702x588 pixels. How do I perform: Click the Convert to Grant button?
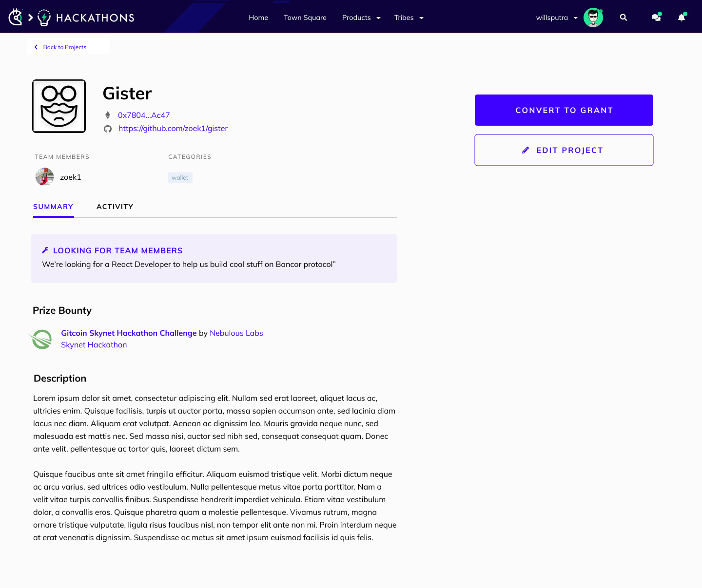point(564,110)
